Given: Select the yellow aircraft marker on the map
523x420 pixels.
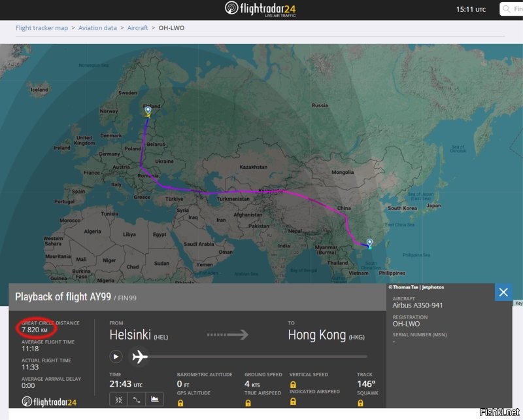Looking at the screenshot, I should (148, 116).
